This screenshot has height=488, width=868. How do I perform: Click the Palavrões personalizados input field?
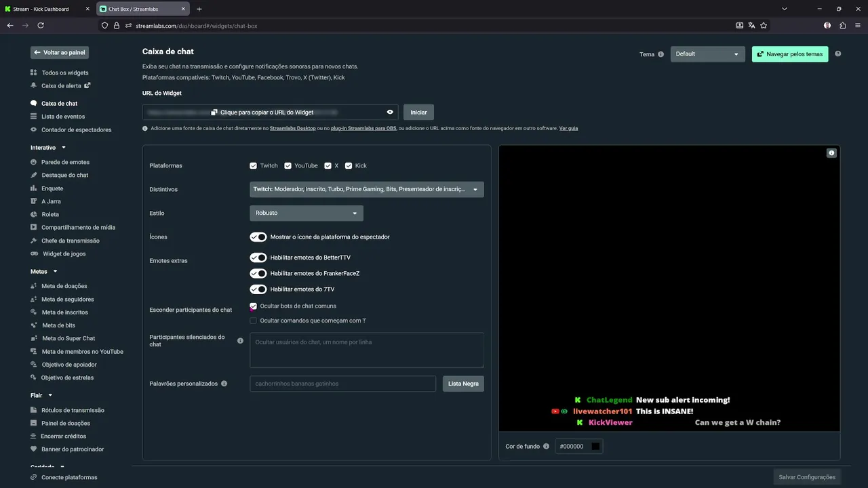coord(342,384)
